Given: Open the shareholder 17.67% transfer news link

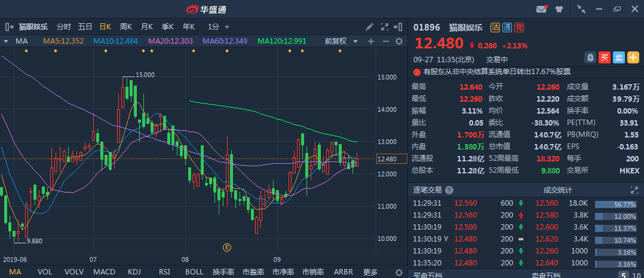Looking at the screenshot, I should (497, 72).
